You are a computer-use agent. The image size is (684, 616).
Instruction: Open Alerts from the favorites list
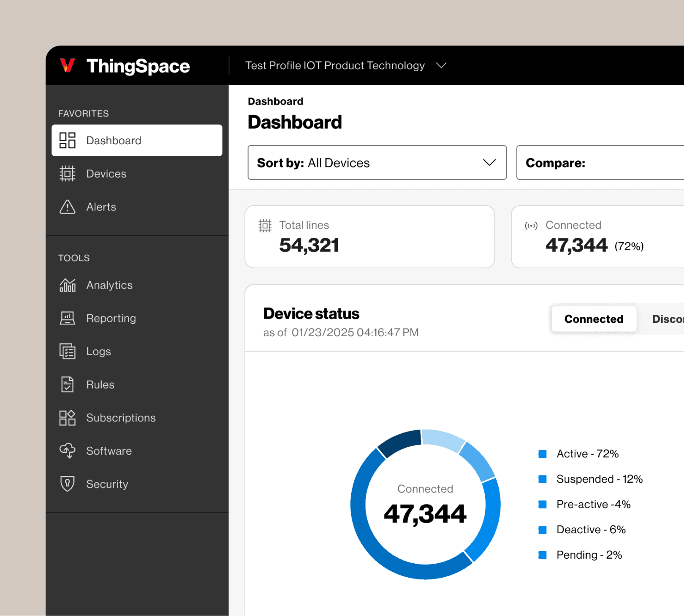click(x=137, y=207)
